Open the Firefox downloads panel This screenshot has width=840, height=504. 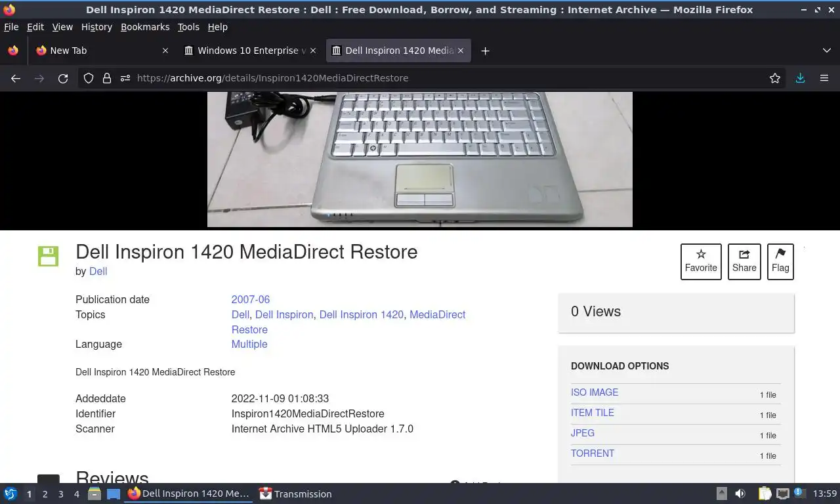[800, 78]
